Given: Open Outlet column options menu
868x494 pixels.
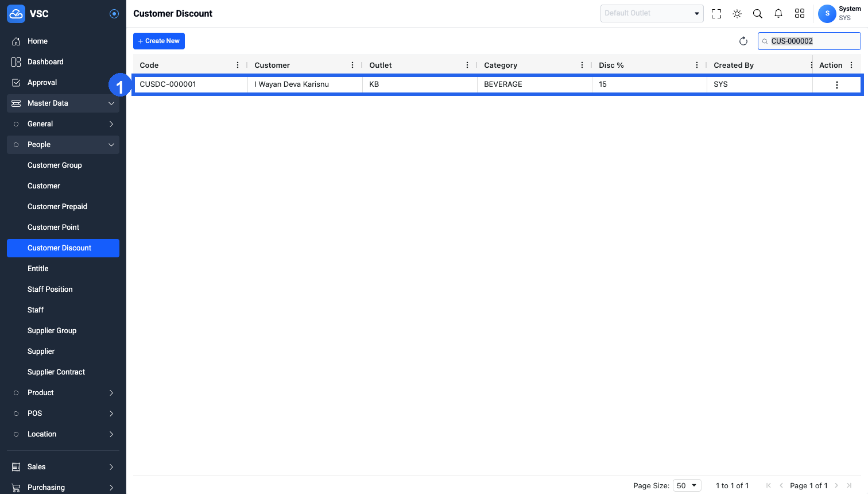Looking at the screenshot, I should click(x=467, y=65).
